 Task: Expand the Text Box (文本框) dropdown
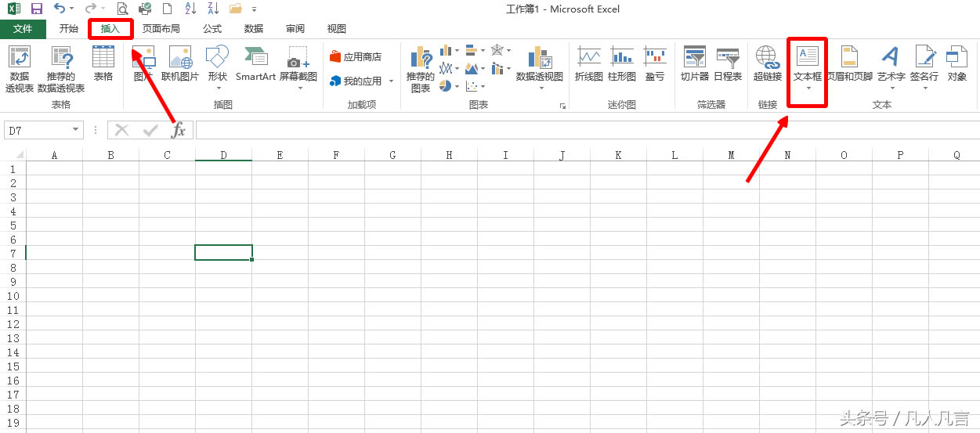(x=807, y=89)
